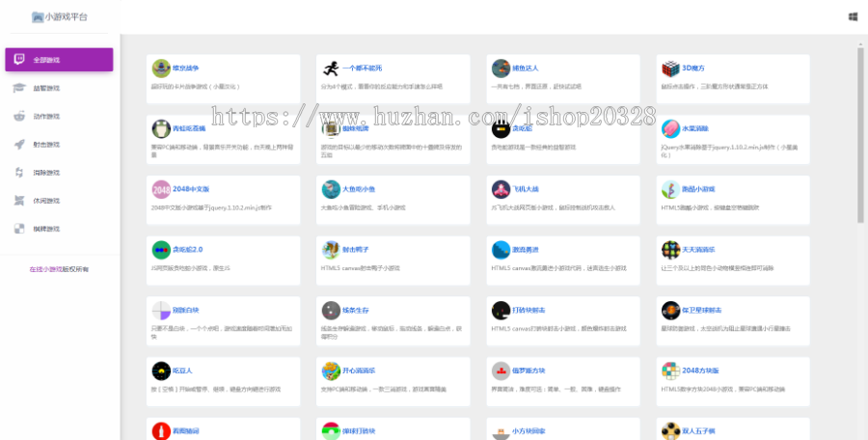Click the black 贪吃蛇 game icon
This screenshot has width=868, height=440.
(x=501, y=128)
